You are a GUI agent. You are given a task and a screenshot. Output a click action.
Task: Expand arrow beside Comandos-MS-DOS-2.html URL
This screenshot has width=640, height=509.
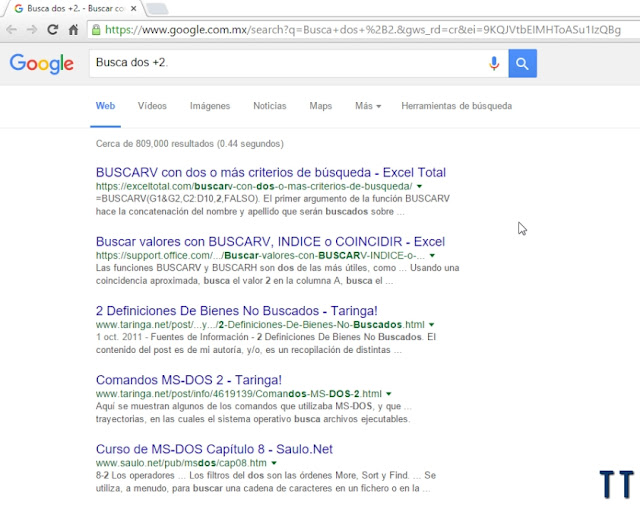pos(389,394)
